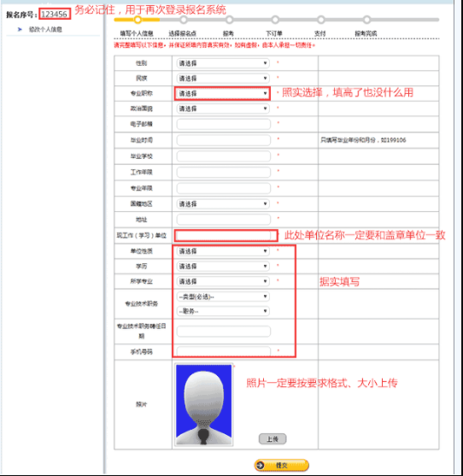
Task: Click the 123456 registration number
Action: click(x=55, y=15)
